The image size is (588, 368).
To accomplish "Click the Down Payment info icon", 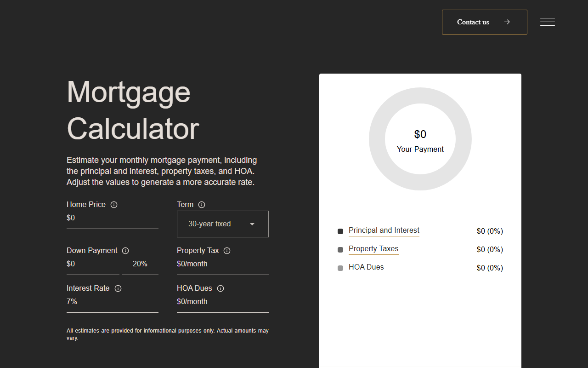I will pyautogui.click(x=125, y=251).
